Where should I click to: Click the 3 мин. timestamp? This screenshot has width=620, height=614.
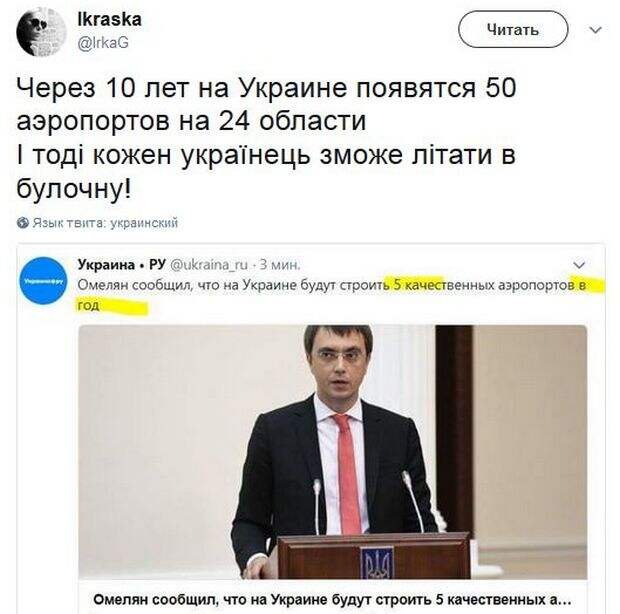point(279,264)
